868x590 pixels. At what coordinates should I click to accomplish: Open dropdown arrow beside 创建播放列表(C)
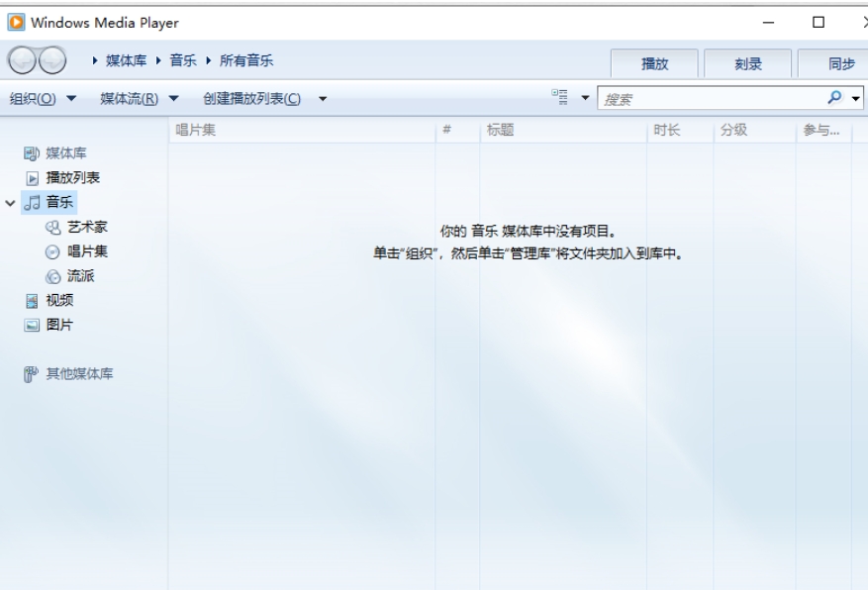tap(323, 100)
